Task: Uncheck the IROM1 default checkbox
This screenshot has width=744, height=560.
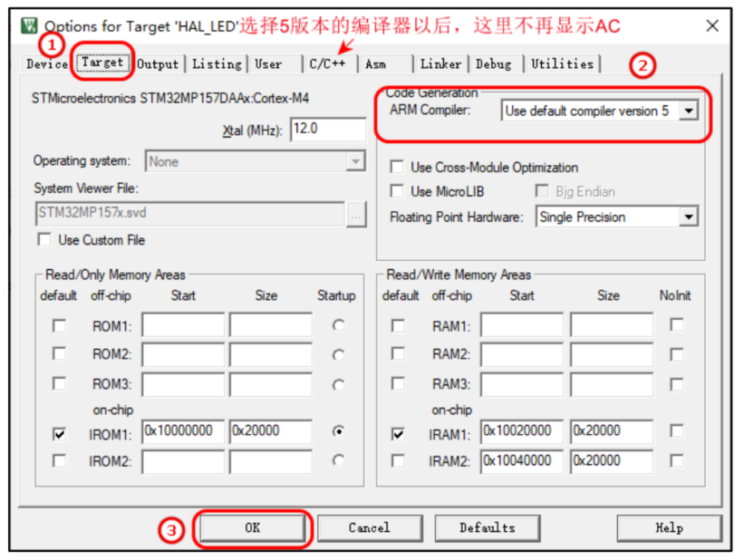Action: click(x=59, y=434)
